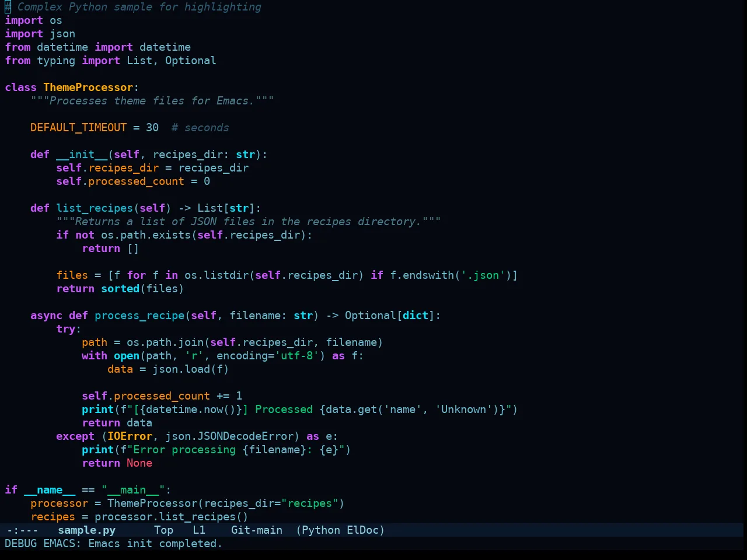Click the 'Error processing' f-string text
Viewport: 747px width, 560px height.
[184, 450]
